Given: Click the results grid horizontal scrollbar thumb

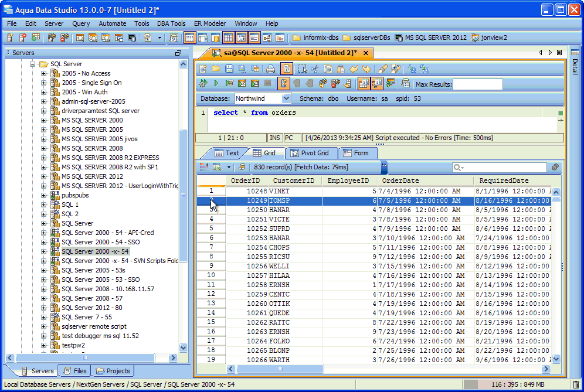Looking at the screenshot, I should click(280, 369).
